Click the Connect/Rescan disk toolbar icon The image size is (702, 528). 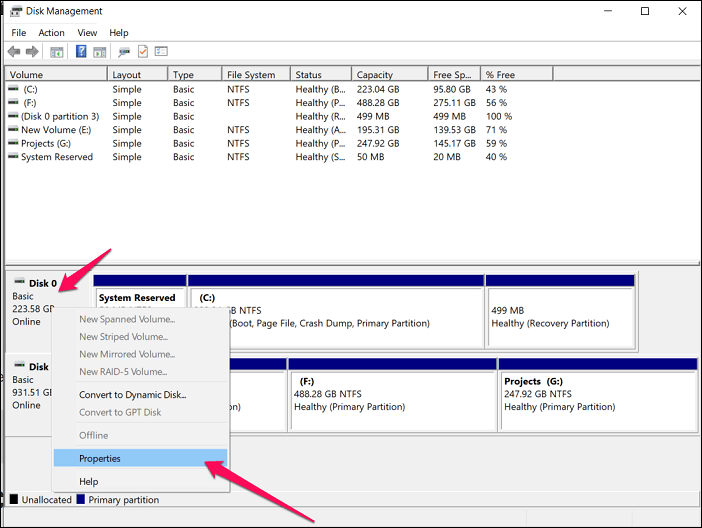pyautogui.click(x=124, y=52)
